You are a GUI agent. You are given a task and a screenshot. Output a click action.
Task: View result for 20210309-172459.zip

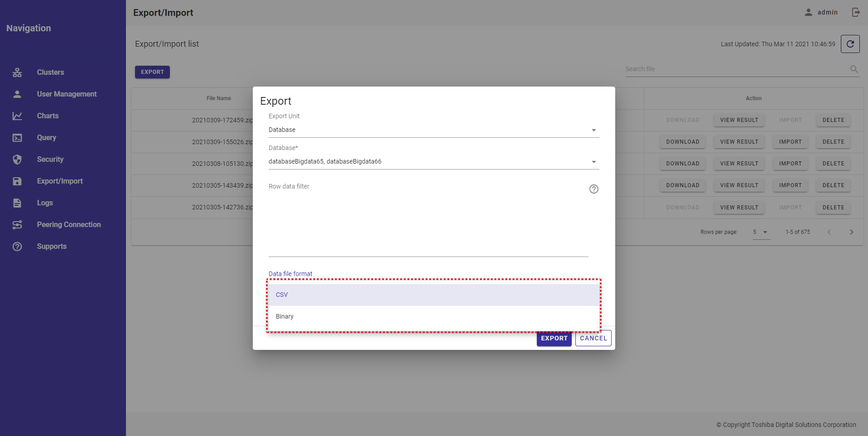[x=739, y=120]
